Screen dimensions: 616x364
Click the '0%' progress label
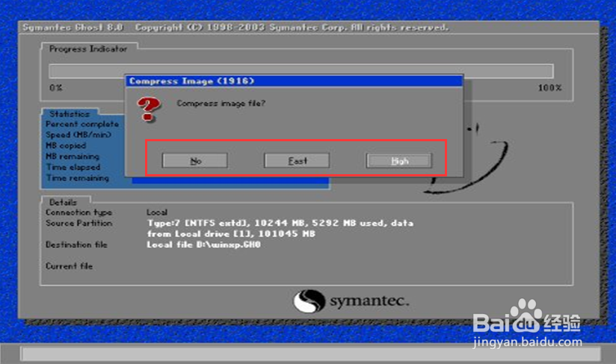56,87
